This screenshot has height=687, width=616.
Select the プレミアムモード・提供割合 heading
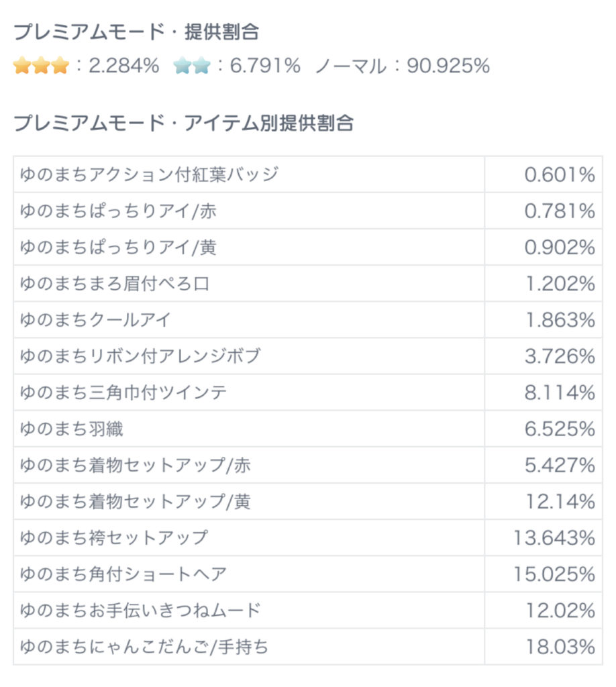click(x=136, y=32)
